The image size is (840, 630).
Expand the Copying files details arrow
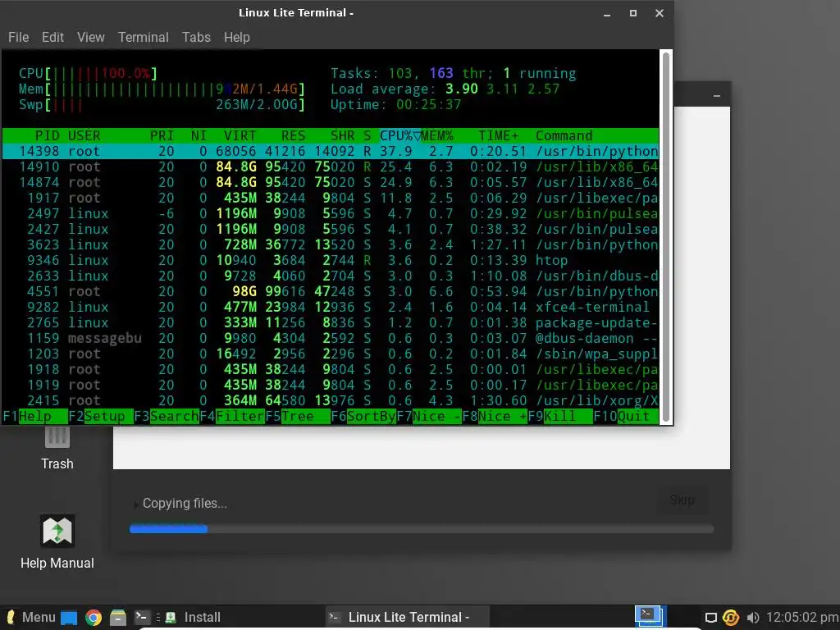point(135,504)
